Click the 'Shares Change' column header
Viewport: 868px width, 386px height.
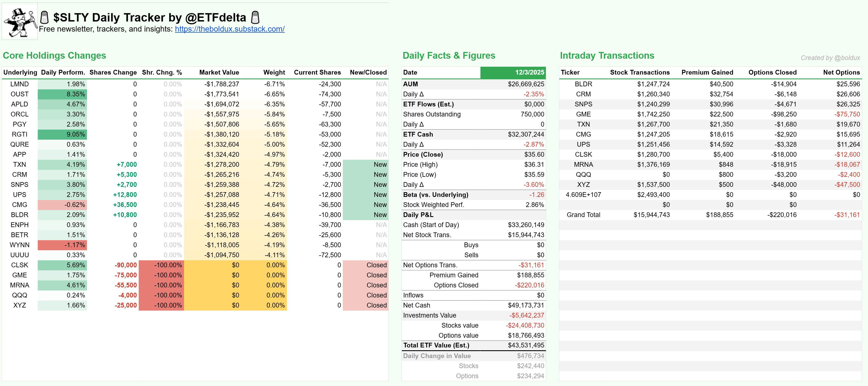pyautogui.click(x=113, y=72)
